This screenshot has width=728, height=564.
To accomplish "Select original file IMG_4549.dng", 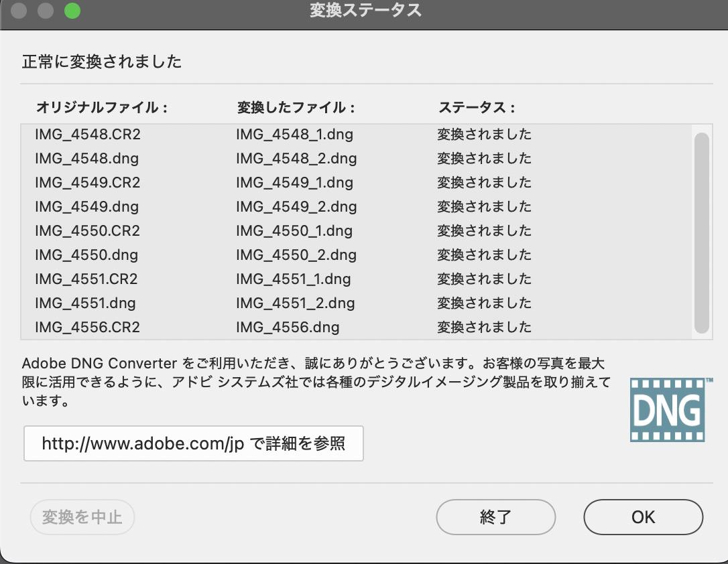I will coord(87,207).
